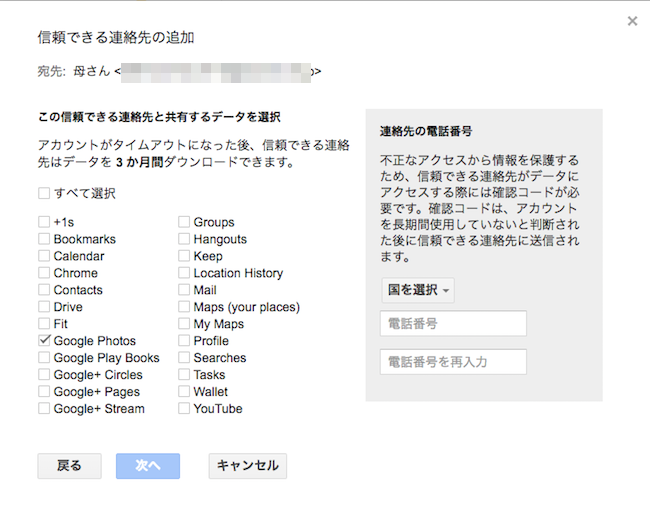Image resolution: width=650 pixels, height=505 pixels.
Task: Uncheck the Google Photos checkbox
Action: (x=44, y=341)
